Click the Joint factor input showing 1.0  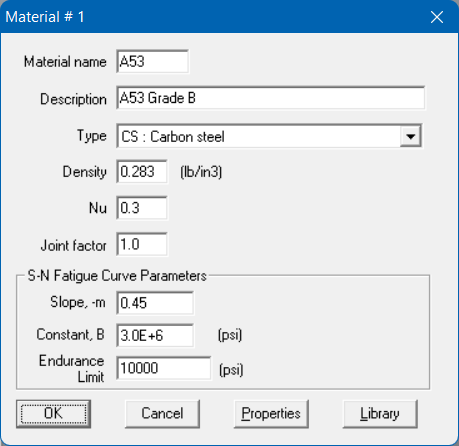point(142,245)
